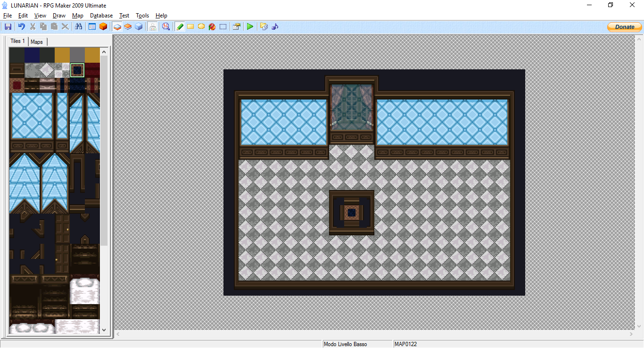Open the Database menu
This screenshot has width=644, height=348.
coord(101,16)
